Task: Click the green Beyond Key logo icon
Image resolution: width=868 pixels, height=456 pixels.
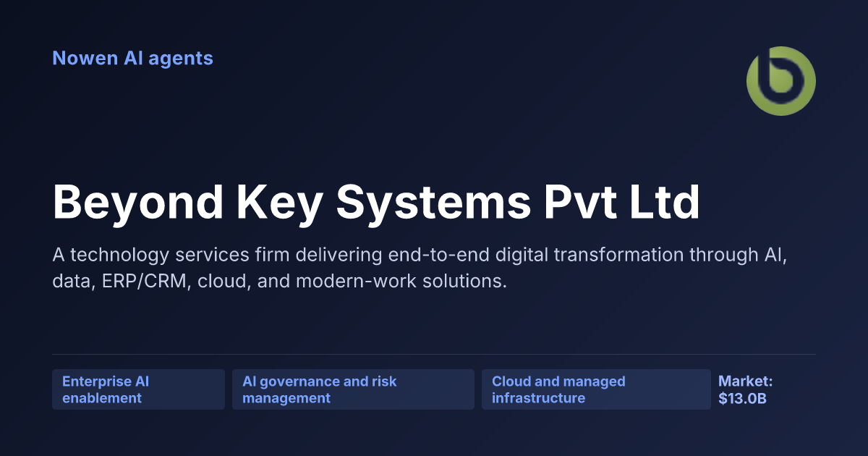Action: 781,81
